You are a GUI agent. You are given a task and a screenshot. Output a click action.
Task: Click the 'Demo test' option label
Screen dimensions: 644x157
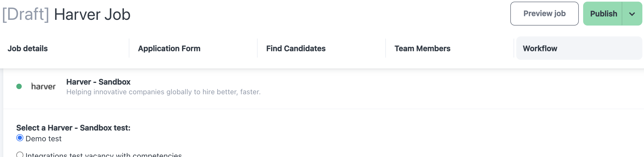pos(43,139)
